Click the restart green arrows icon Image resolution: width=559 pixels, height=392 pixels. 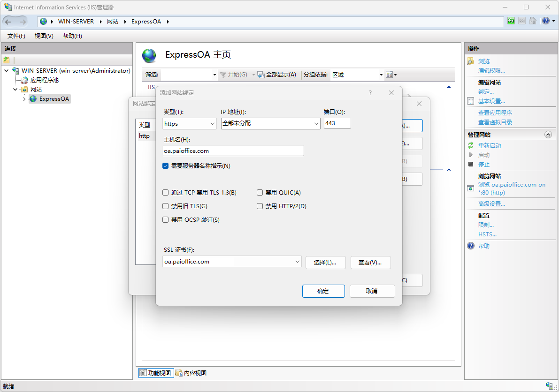point(471,146)
